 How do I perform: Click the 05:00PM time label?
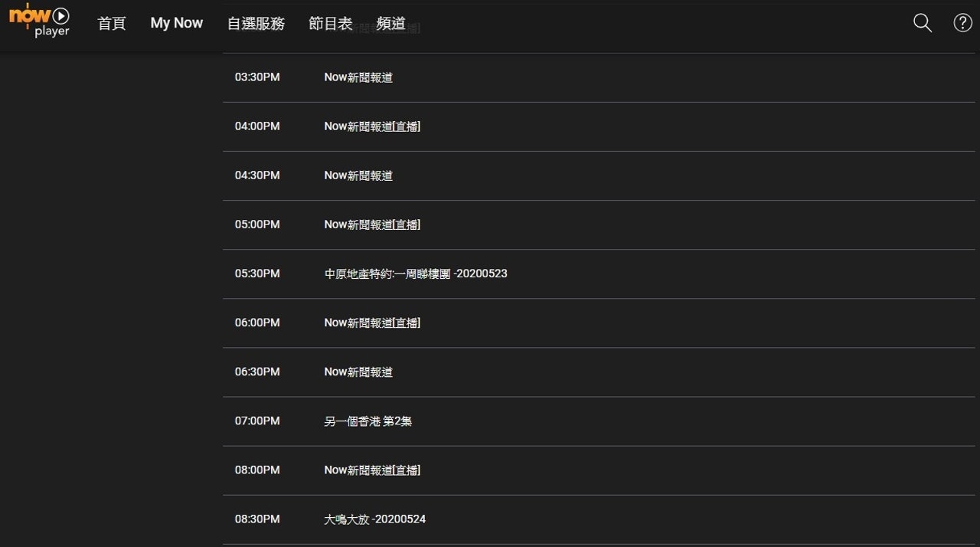257,224
